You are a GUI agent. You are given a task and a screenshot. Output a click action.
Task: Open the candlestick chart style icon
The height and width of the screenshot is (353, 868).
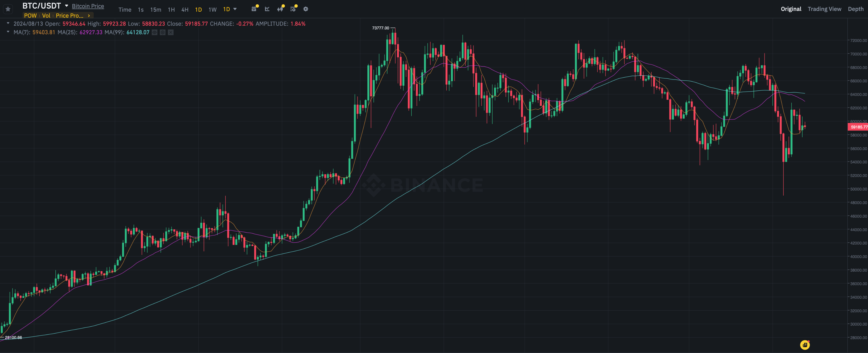280,9
